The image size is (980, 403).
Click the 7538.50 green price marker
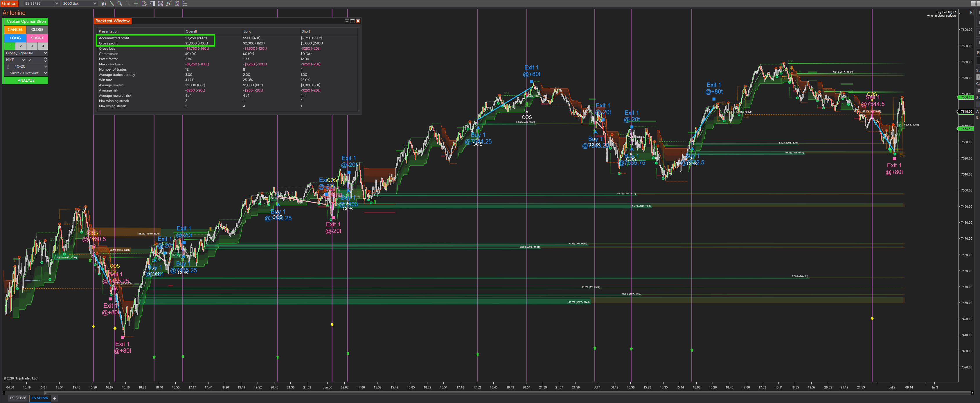click(x=965, y=129)
